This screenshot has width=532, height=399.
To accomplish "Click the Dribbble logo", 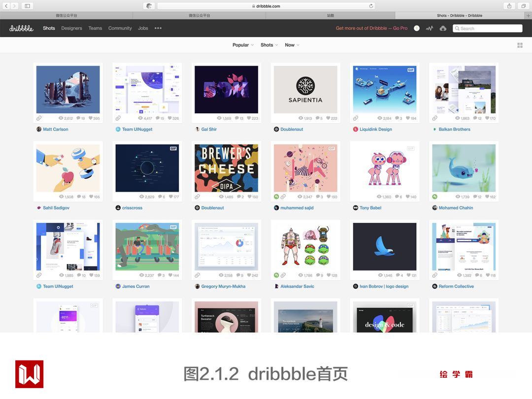I will 21,28.
